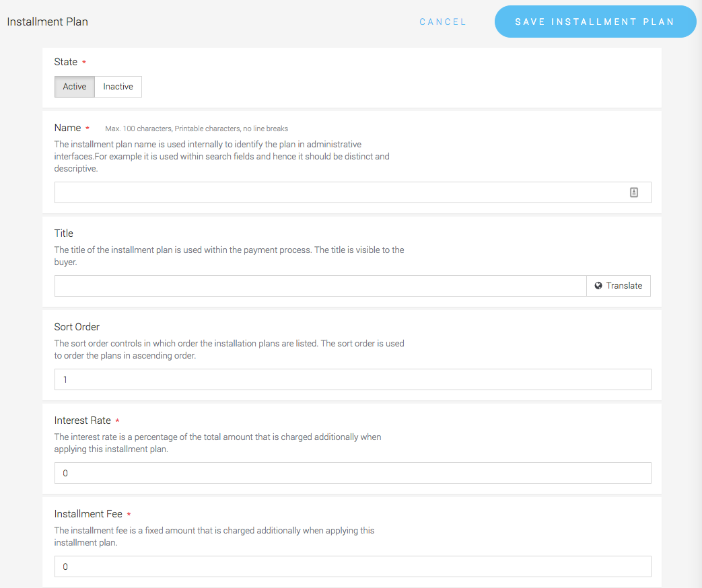Select the Sort Order input box
This screenshot has height=588, width=702.
coord(352,379)
